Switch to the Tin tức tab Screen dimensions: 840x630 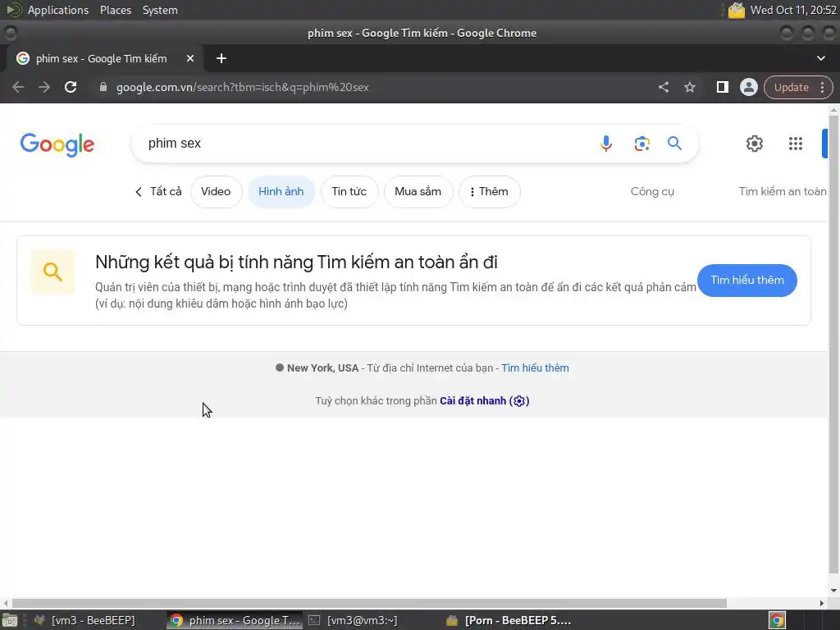pos(349,191)
